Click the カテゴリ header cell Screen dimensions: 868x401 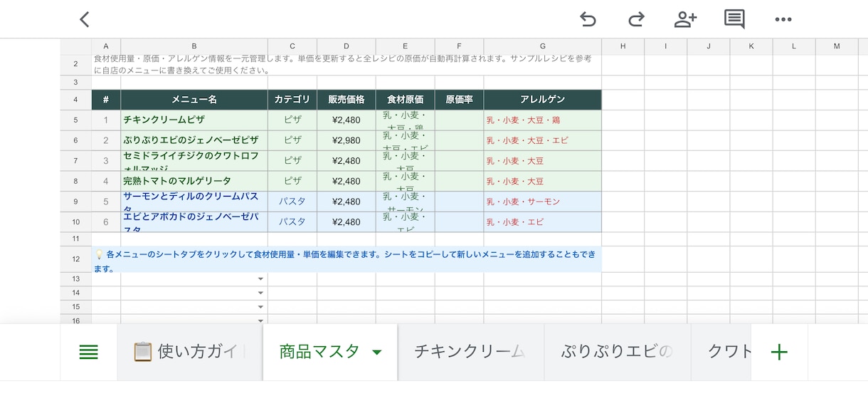tap(292, 100)
